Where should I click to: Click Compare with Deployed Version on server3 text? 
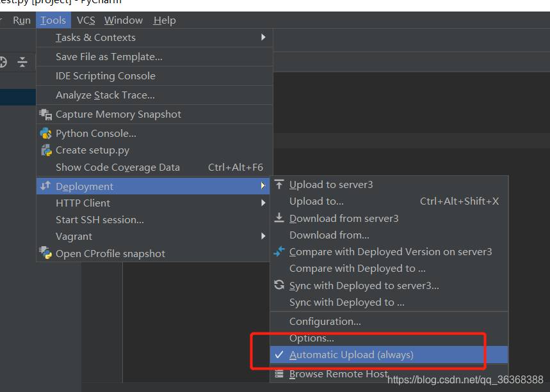click(x=391, y=252)
